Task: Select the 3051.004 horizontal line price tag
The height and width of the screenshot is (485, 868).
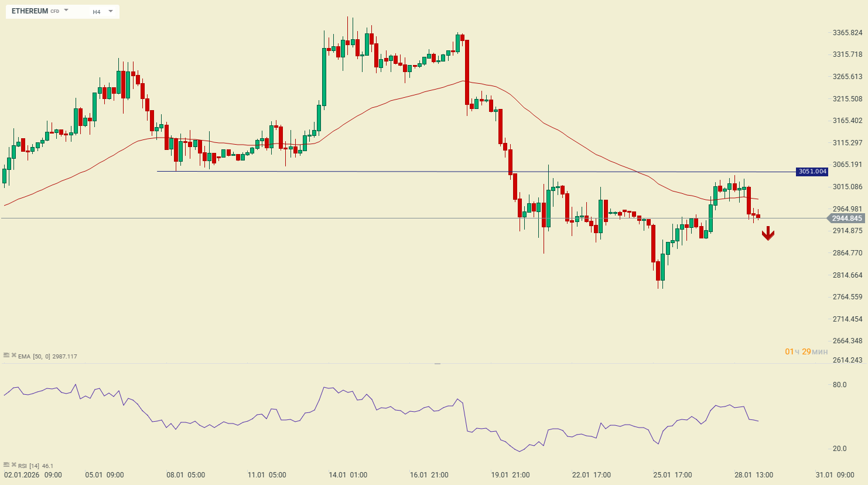Action: (x=812, y=172)
